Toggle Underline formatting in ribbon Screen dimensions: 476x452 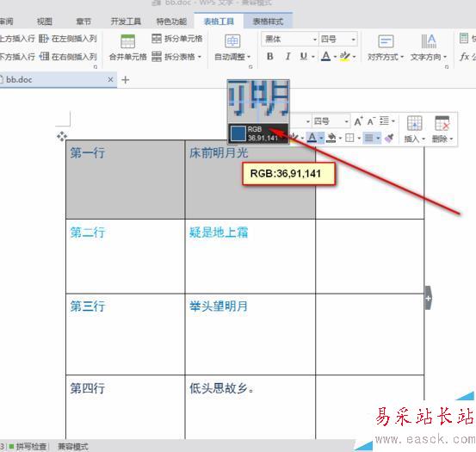303,56
